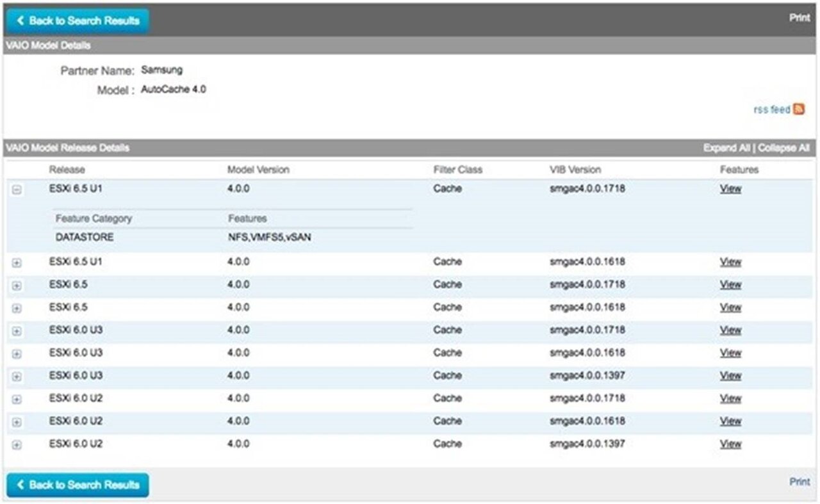
Task: Click 4.0.0 model version in ESXi 6.5 1718 row
Action: point(238,284)
